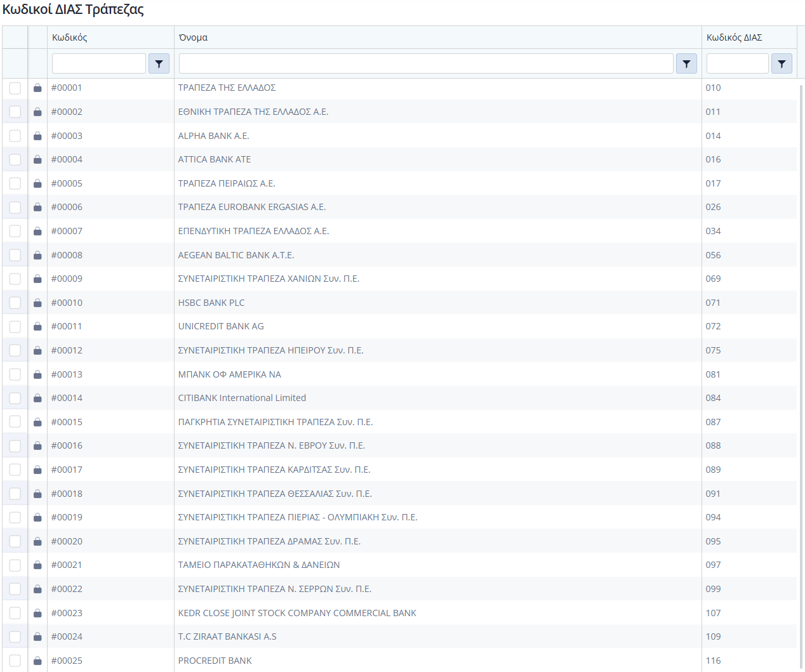Image resolution: width=805 pixels, height=672 pixels.
Task: Click the lock icon in row #00018
Action: (37, 494)
